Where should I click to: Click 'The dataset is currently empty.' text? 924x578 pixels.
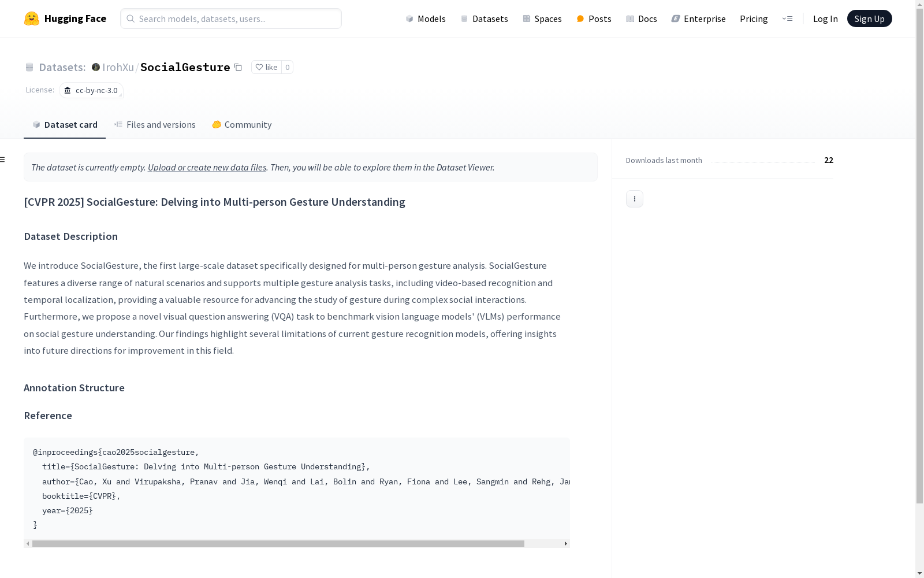coord(88,167)
